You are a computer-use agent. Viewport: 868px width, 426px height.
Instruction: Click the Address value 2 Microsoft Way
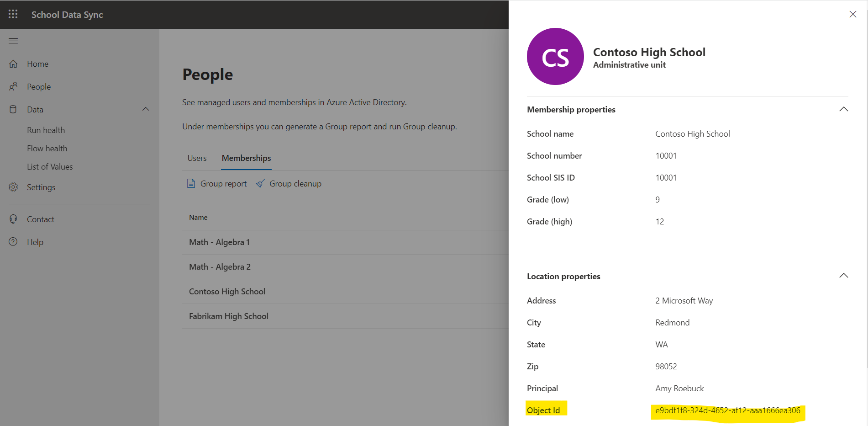[x=684, y=300]
